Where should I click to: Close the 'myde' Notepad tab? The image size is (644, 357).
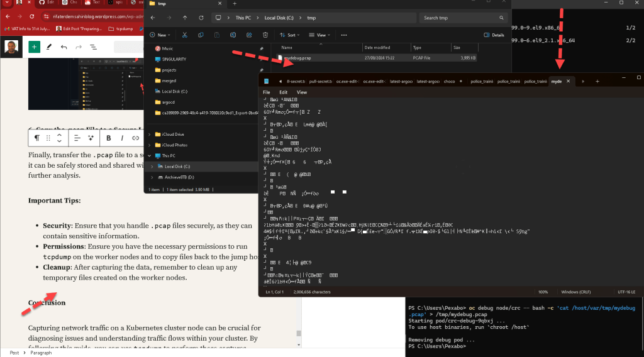coord(569,81)
